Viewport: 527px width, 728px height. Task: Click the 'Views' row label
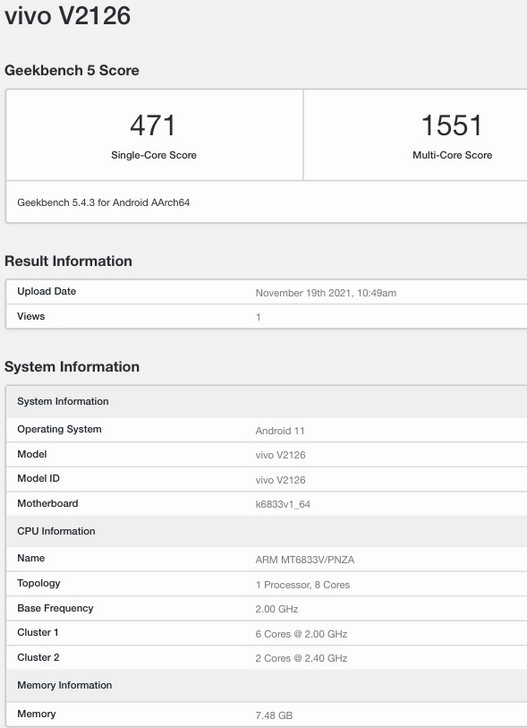pos(31,316)
